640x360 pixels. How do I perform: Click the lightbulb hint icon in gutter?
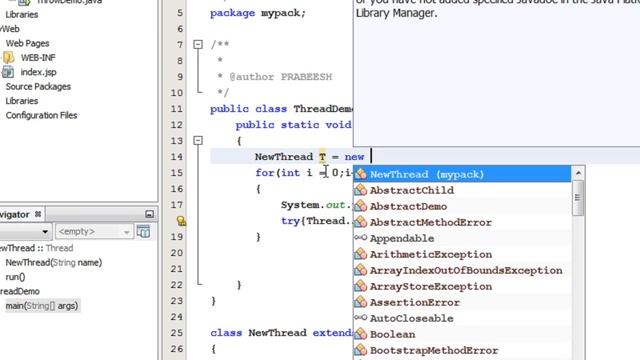181,221
